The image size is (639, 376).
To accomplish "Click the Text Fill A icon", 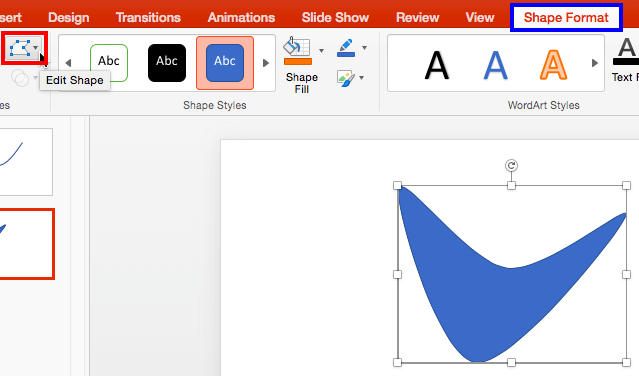I will point(626,51).
